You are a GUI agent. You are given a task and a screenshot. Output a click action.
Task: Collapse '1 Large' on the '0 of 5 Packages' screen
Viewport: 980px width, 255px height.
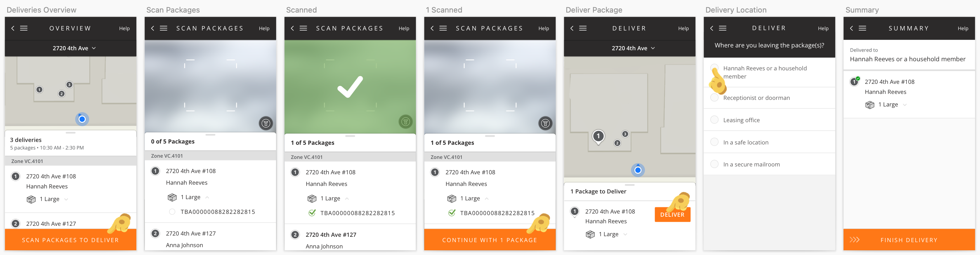point(207,197)
